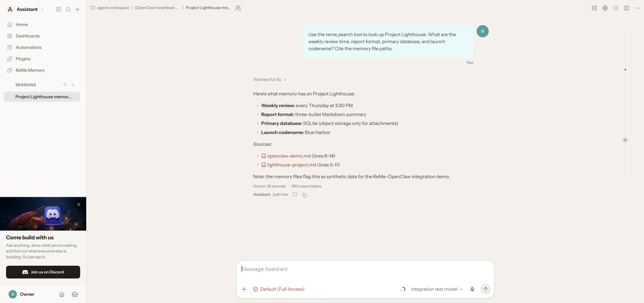
Task: Send message with the arrow button
Action: (486, 289)
